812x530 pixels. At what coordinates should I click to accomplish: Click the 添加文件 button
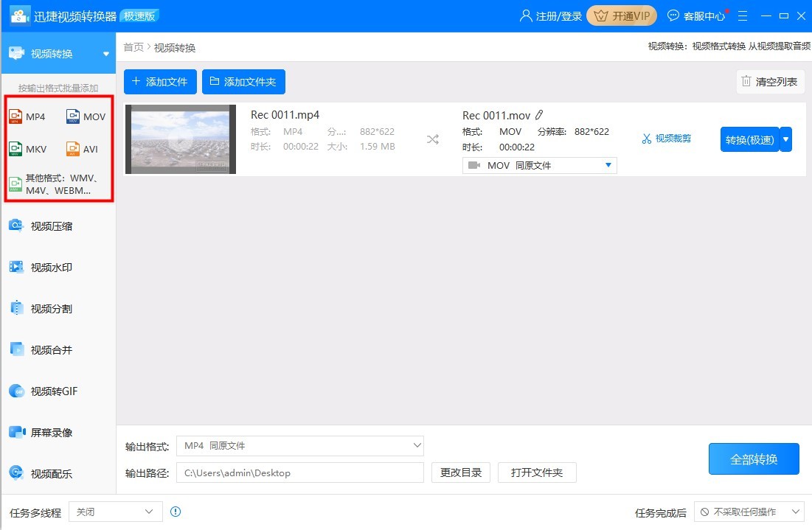click(160, 82)
